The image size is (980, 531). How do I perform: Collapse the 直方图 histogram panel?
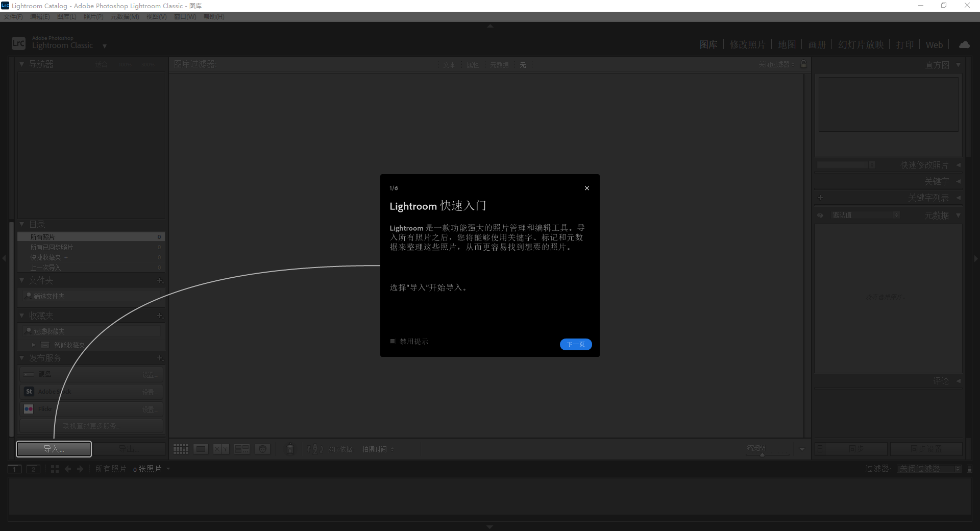[959, 64]
